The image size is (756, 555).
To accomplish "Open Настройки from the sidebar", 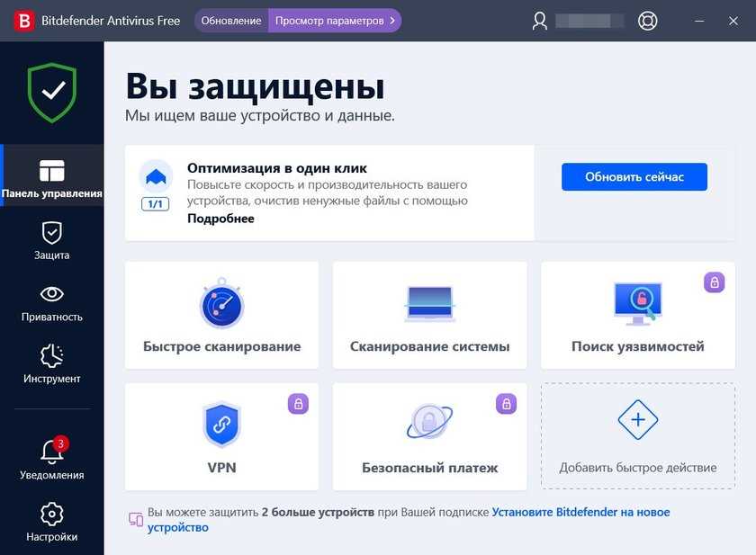I will pyautogui.click(x=51, y=521).
